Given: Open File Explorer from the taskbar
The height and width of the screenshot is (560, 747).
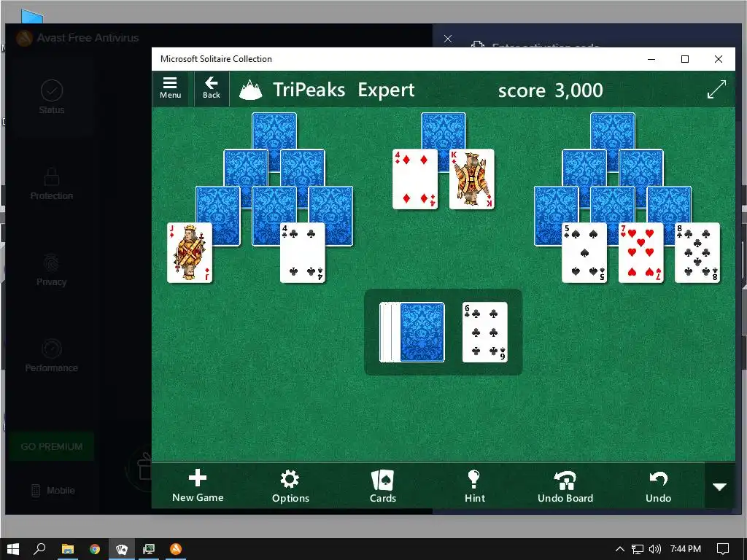Looking at the screenshot, I should (68, 549).
